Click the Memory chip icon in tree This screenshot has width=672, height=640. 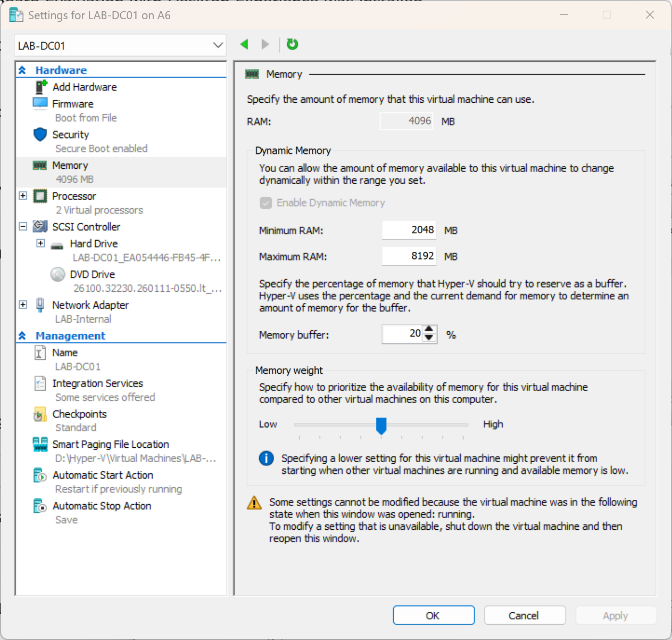click(x=40, y=165)
